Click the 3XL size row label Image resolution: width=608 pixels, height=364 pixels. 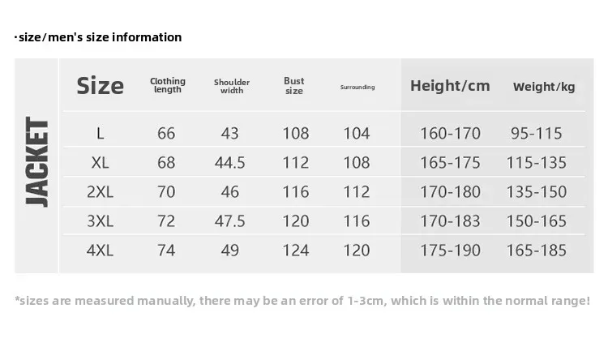(100, 221)
